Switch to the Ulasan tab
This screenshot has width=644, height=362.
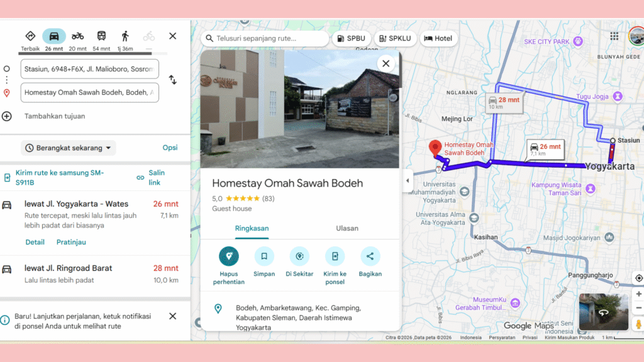point(347,228)
